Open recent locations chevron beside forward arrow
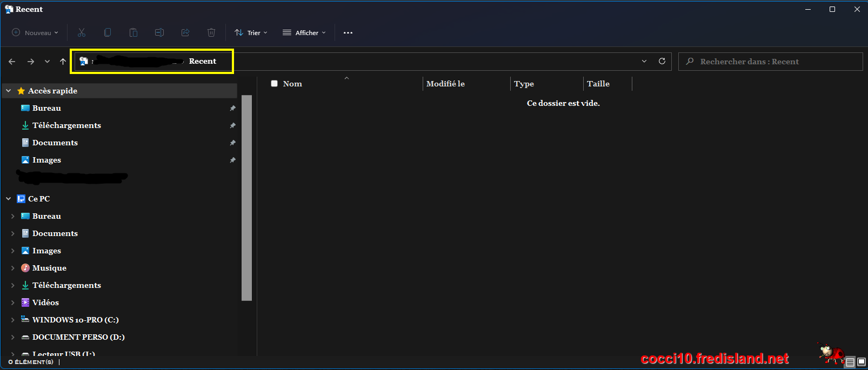868x370 pixels. (x=47, y=62)
